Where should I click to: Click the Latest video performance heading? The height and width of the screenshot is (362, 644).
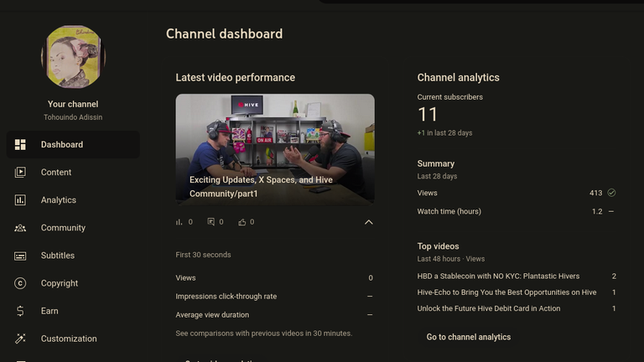pyautogui.click(x=236, y=78)
